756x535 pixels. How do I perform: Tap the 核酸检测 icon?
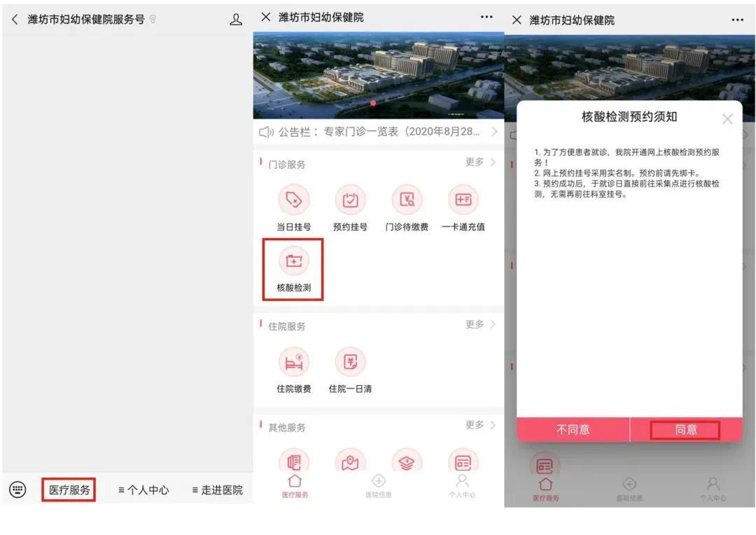[293, 261]
